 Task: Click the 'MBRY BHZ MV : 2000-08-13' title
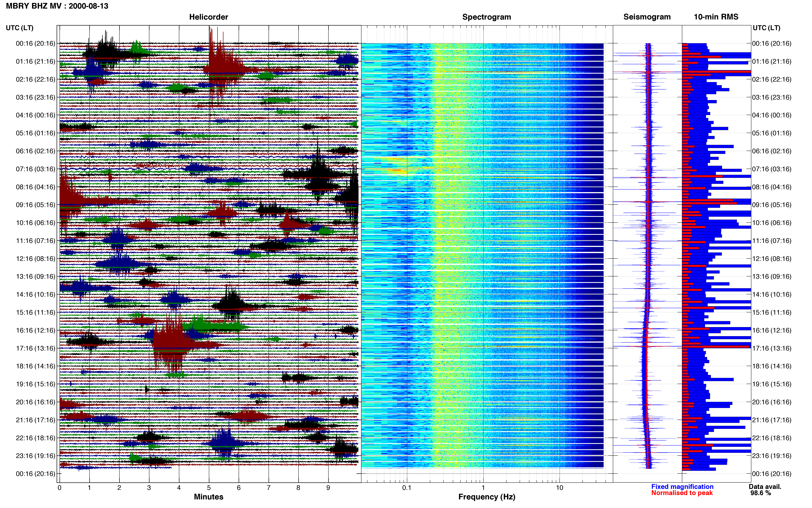tap(57, 6)
